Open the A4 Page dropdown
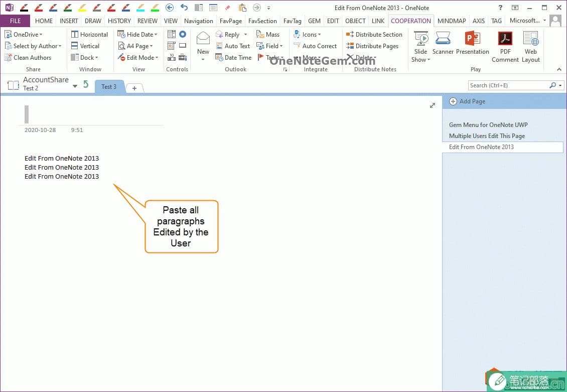This screenshot has width=567, height=392. click(135, 46)
